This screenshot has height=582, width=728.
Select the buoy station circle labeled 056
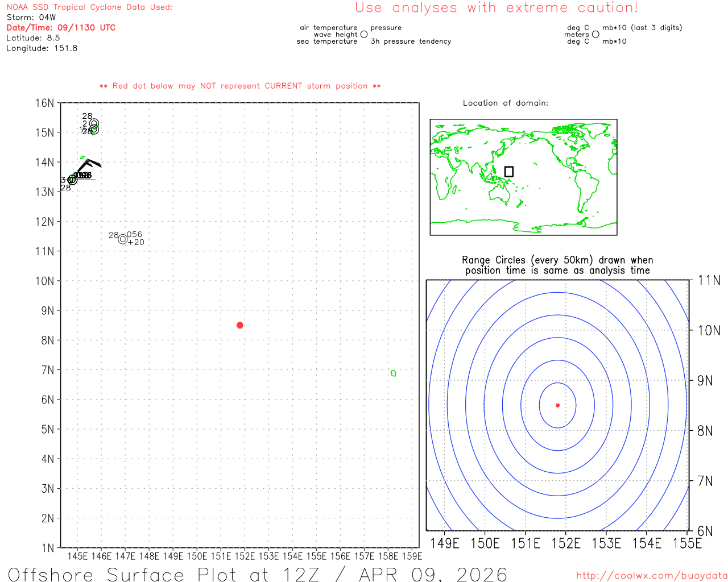[x=123, y=239]
